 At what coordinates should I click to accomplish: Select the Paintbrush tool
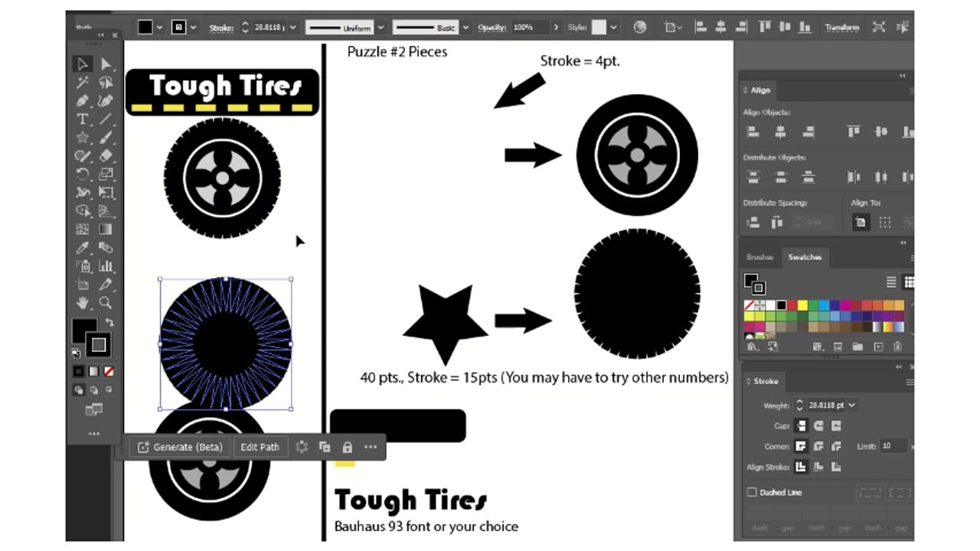106,137
